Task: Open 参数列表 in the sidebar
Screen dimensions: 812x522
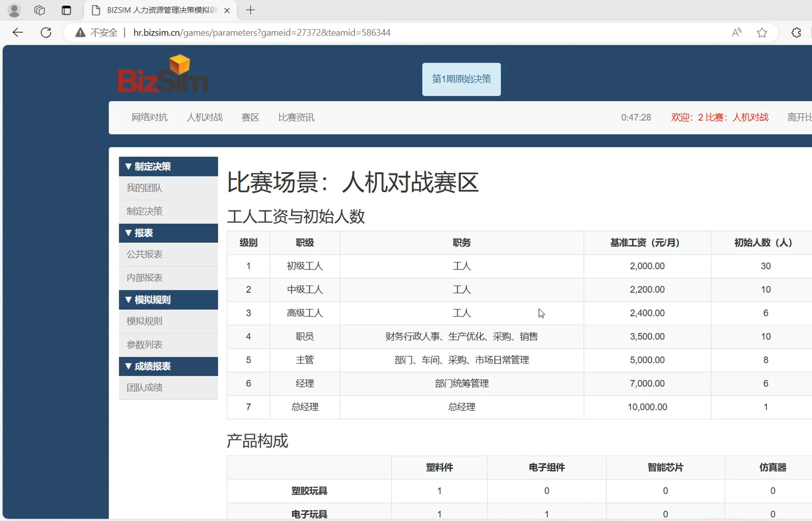Action: (168, 345)
